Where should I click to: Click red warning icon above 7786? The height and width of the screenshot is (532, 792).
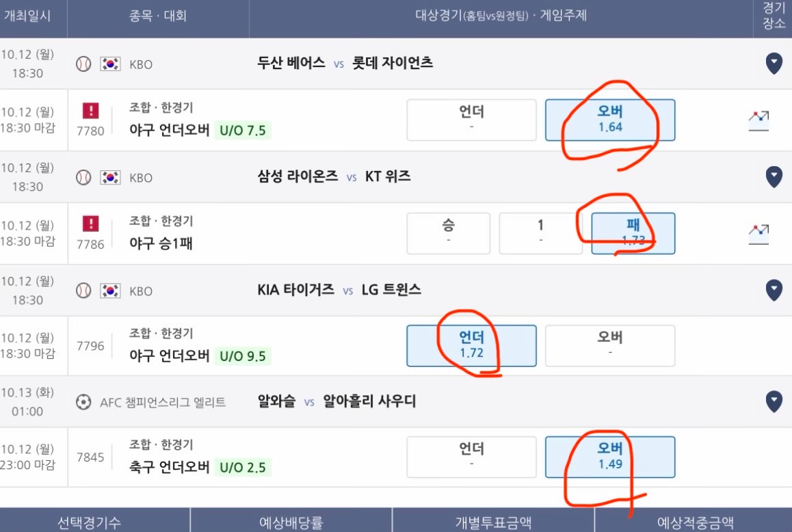(90, 224)
